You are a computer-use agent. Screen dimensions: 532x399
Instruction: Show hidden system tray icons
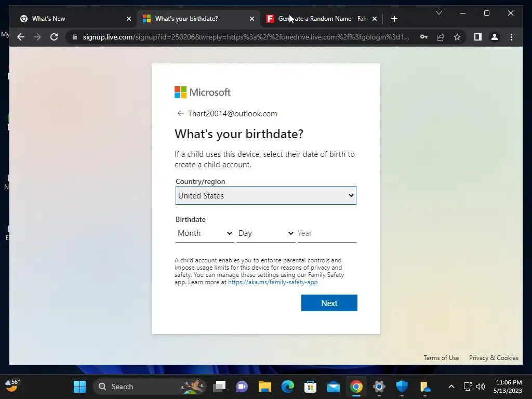pos(451,387)
